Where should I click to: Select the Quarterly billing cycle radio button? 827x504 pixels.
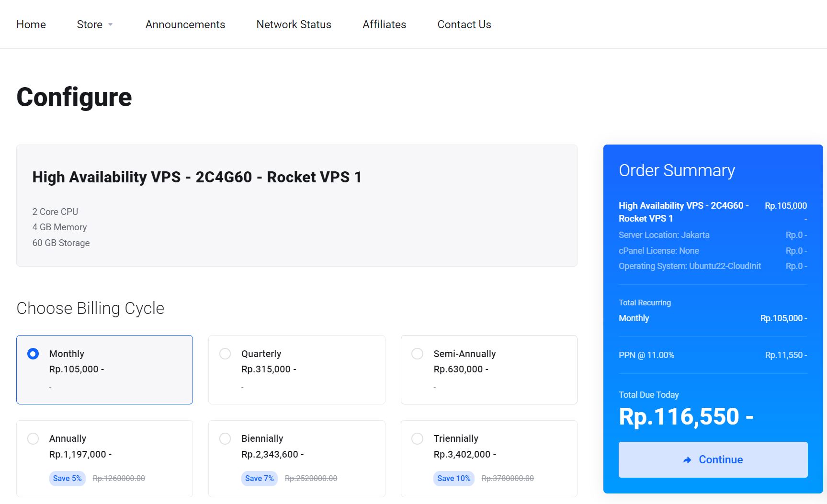click(225, 354)
